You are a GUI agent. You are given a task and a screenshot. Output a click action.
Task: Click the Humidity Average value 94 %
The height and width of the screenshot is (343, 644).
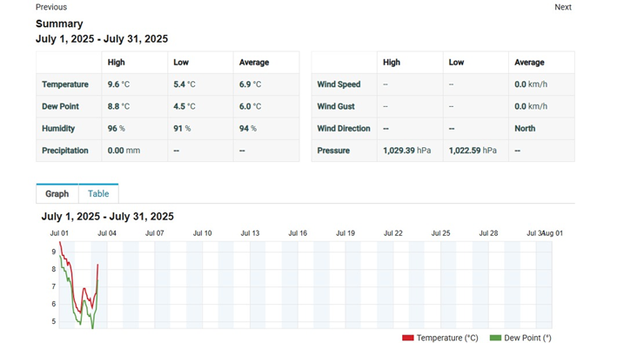[x=248, y=129]
